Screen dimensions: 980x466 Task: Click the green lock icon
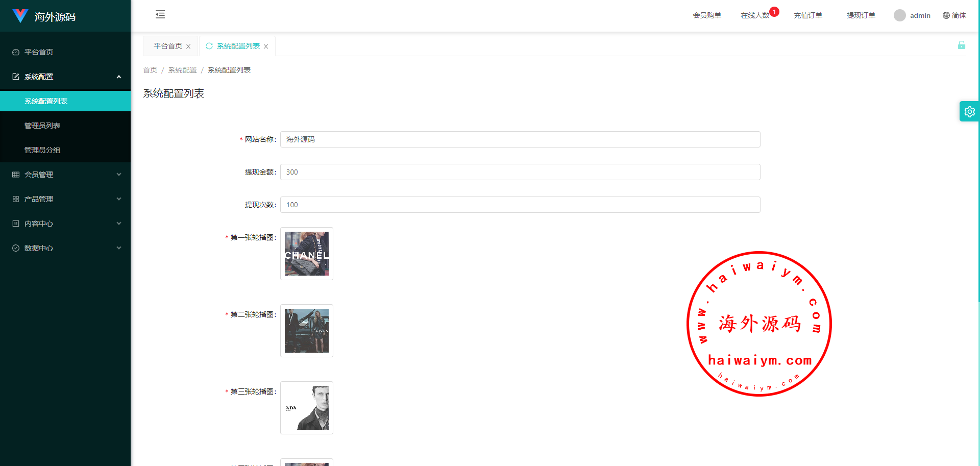pyautogui.click(x=961, y=45)
